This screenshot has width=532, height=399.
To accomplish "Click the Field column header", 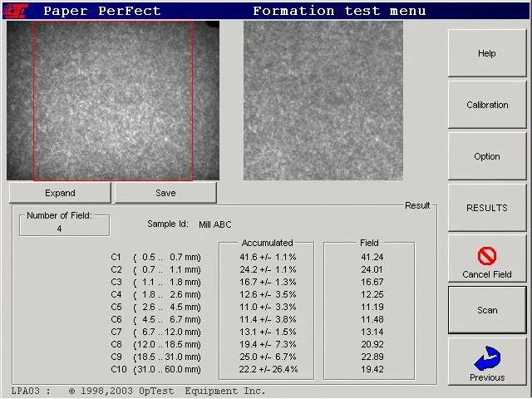I will [x=369, y=243].
